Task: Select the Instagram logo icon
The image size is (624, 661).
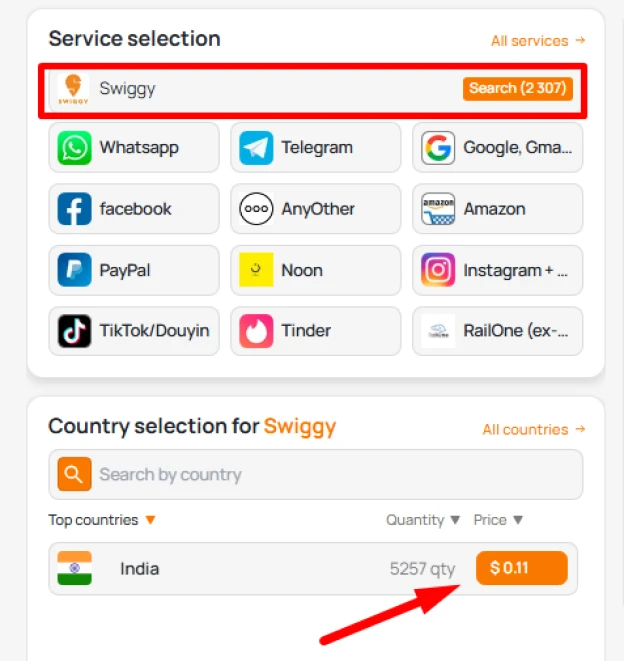Action: pyautogui.click(x=438, y=270)
